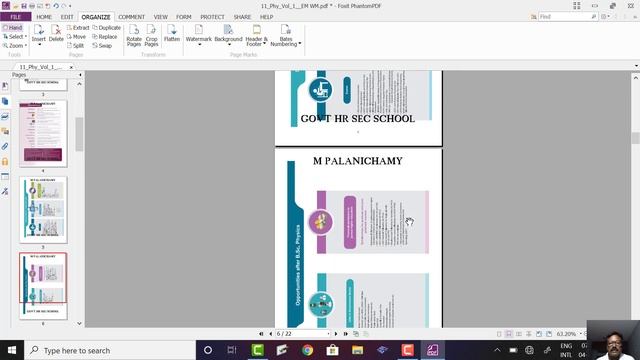Click Swap pages button
The height and width of the screenshot is (360, 640).
click(102, 46)
